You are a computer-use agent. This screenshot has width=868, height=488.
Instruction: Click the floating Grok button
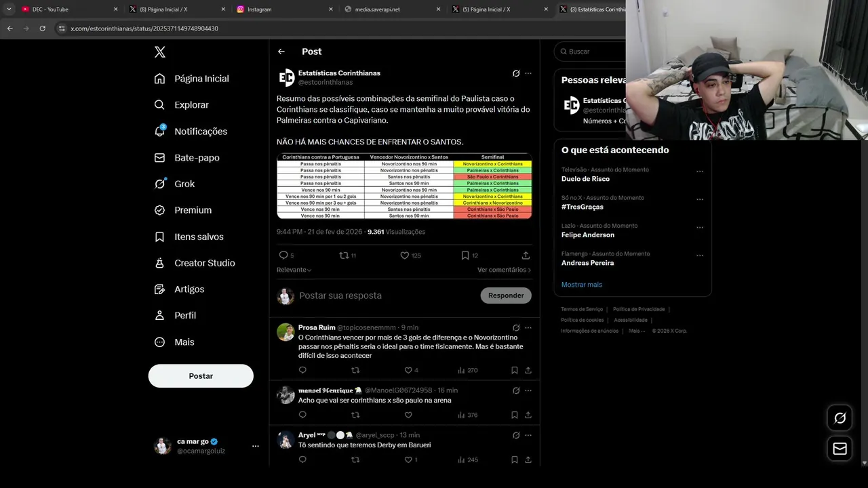pyautogui.click(x=840, y=418)
